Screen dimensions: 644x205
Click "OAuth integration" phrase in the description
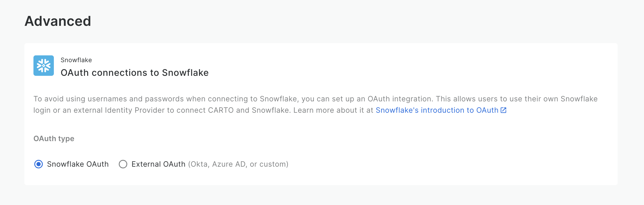point(400,99)
